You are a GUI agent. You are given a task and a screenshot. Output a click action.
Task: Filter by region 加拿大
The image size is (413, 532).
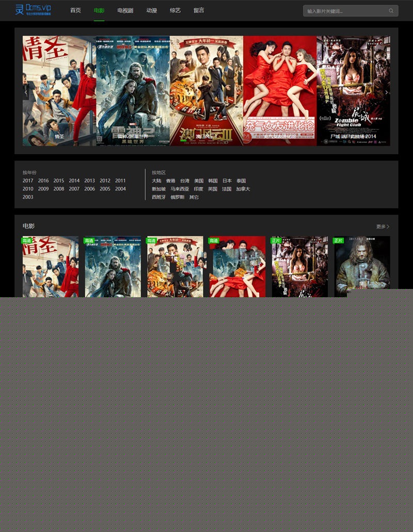(x=243, y=189)
